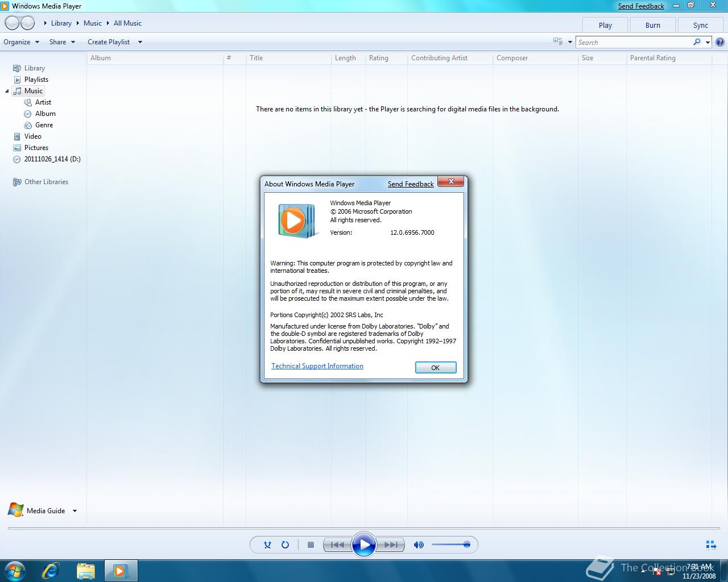Expand breadcrumb arrow after Music
Viewport: 728px width, 582px height.
107,23
